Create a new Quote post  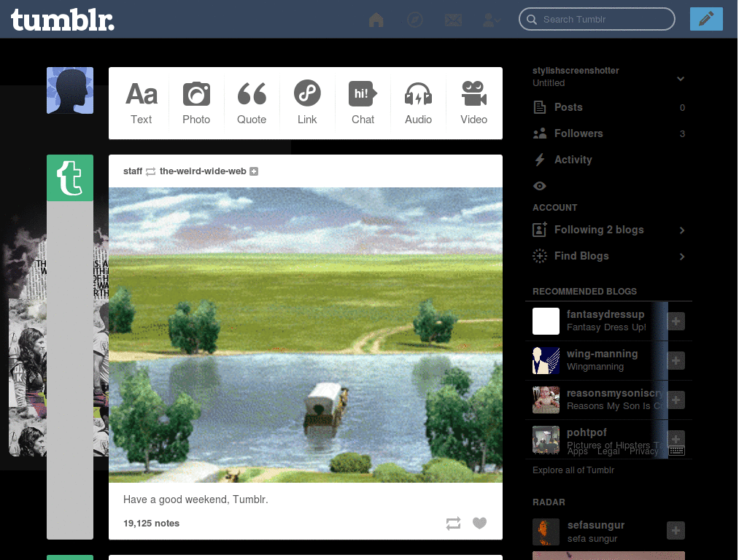click(x=252, y=103)
